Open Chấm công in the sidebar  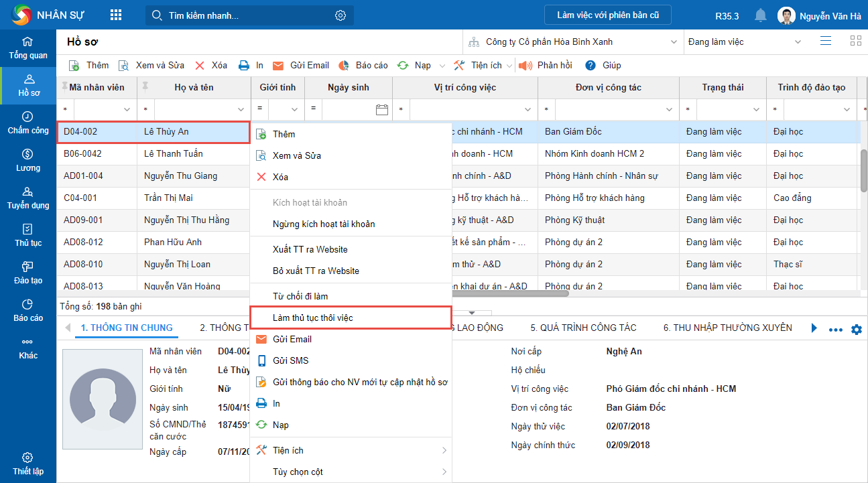tap(27, 123)
